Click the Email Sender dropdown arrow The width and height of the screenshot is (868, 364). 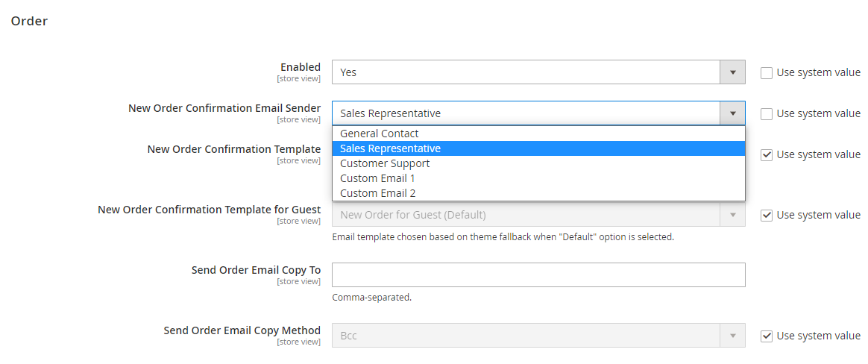pos(732,113)
